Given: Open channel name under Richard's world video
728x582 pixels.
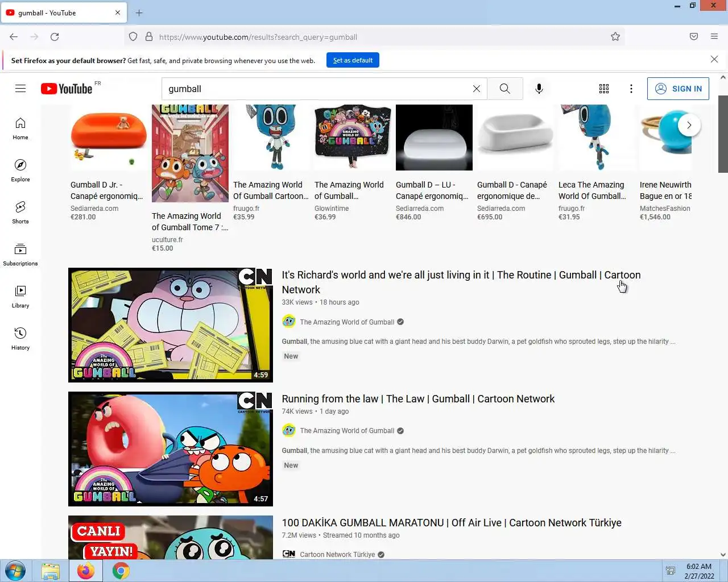Looking at the screenshot, I should [347, 322].
